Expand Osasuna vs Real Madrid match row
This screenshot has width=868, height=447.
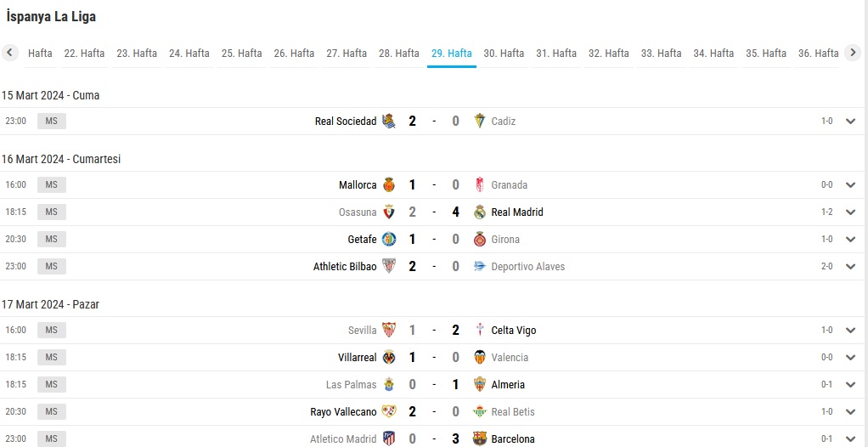point(851,212)
